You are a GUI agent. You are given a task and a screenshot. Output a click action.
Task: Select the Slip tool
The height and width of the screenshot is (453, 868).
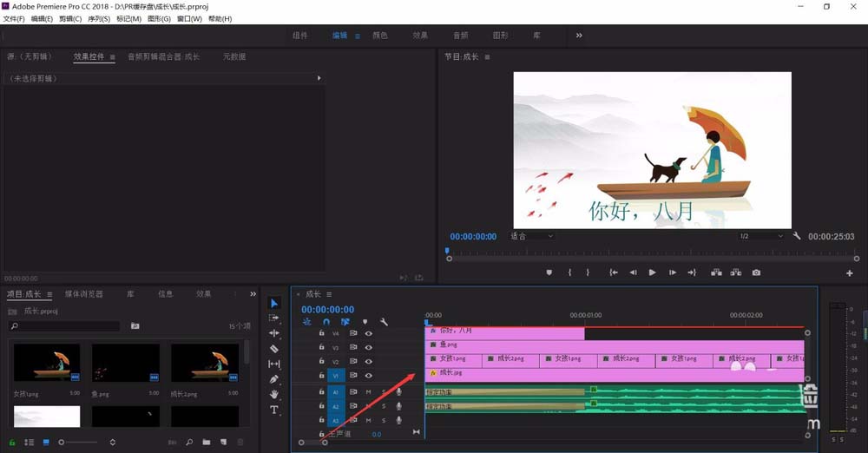point(274,364)
